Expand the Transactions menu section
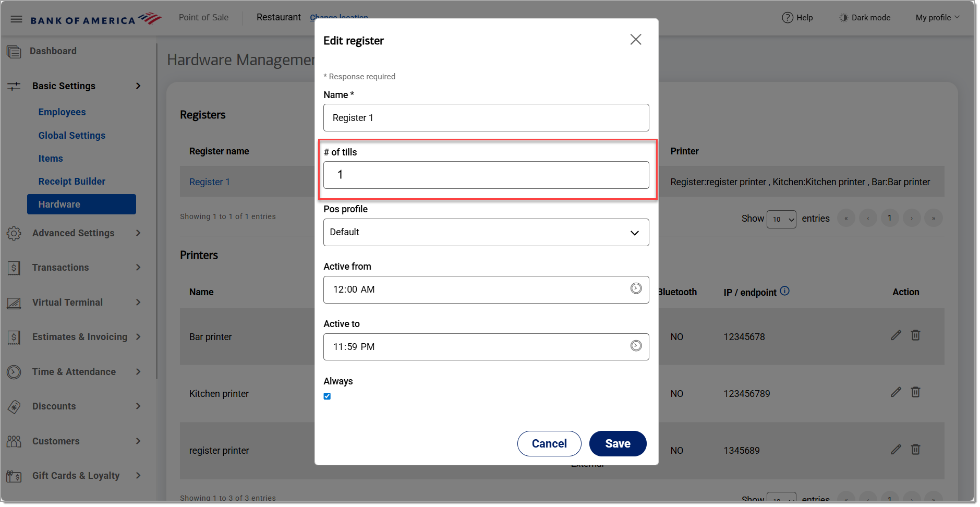Image resolution: width=980 pixels, height=507 pixels. point(73,268)
